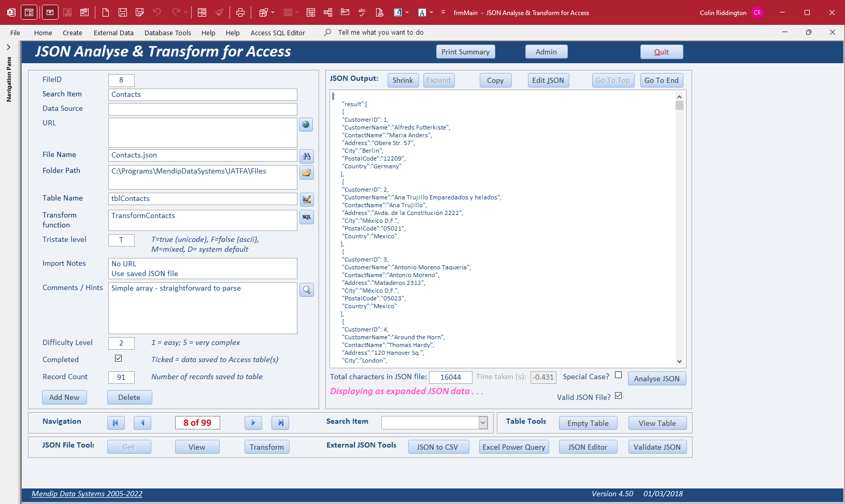This screenshot has height=504, width=845.
Task: Click the Save As pencil-disk icon
Action: pos(140,12)
